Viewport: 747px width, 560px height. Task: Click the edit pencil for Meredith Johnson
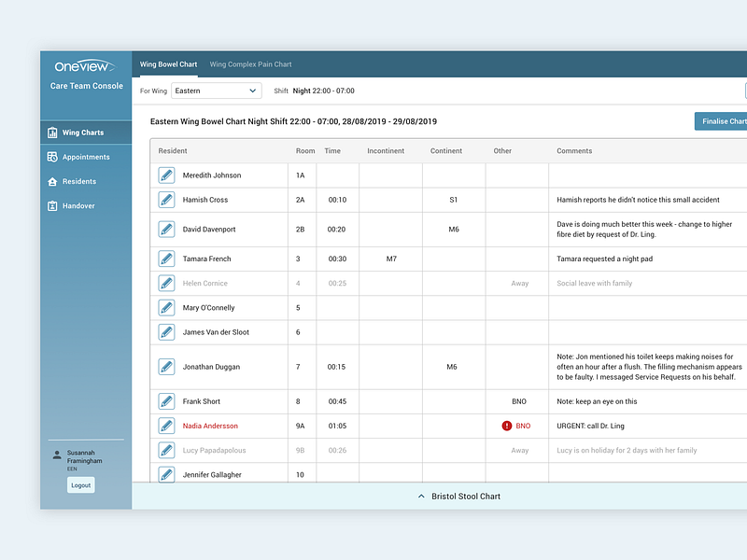point(166,175)
